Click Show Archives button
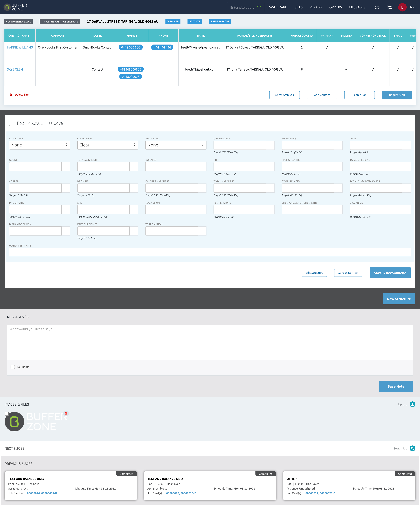This screenshot has width=420, height=505. coord(284,95)
